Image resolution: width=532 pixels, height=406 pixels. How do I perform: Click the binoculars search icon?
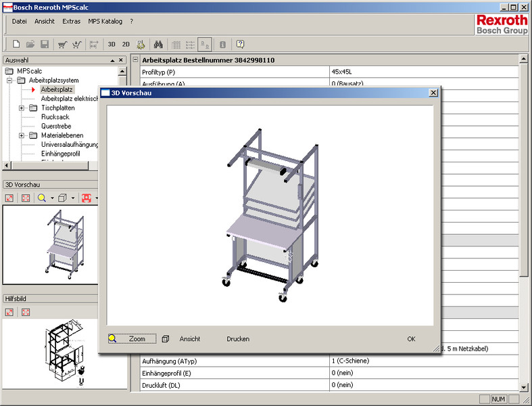158,45
